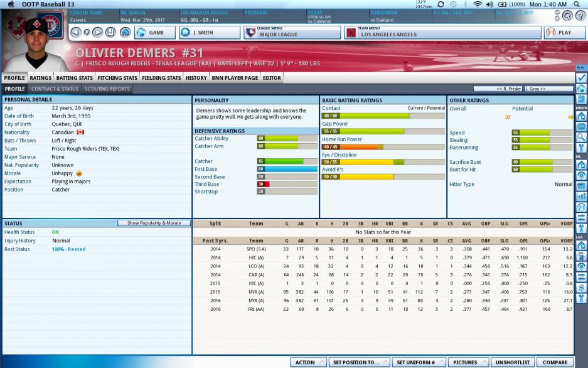
Task: Go to previous player R. Priske
Action: click(498, 89)
